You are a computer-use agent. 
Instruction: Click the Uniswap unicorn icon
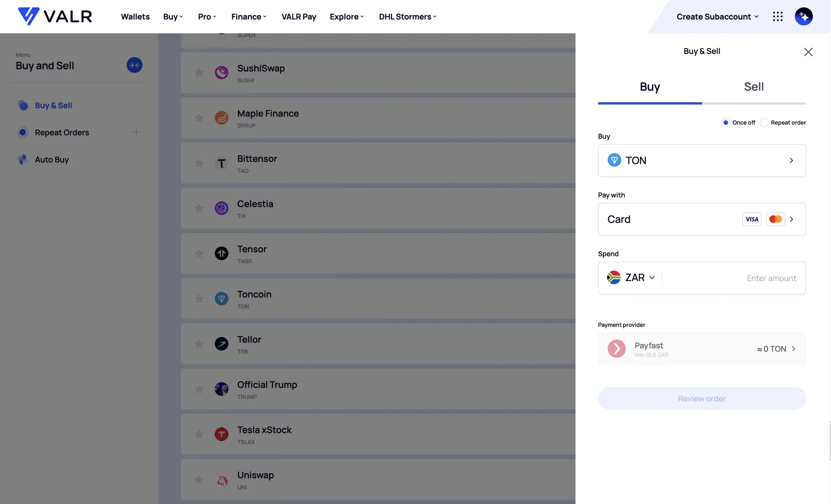click(x=222, y=479)
